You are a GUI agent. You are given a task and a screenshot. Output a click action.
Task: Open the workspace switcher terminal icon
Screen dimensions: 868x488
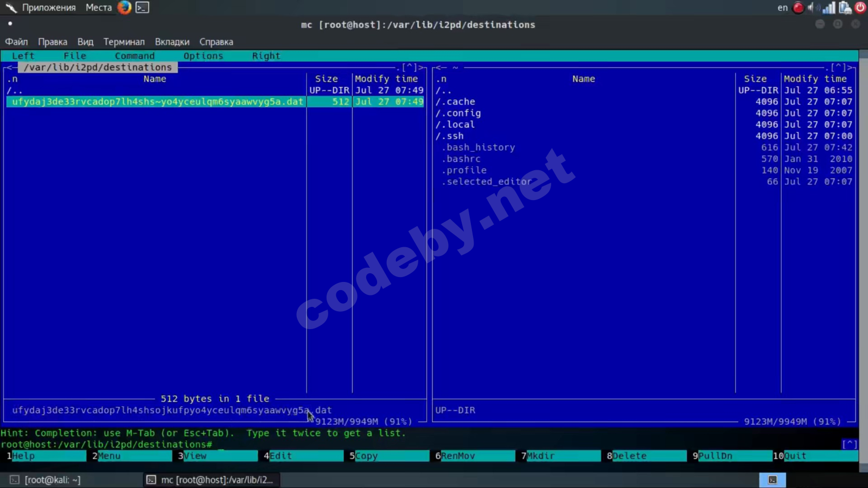[773, 480]
